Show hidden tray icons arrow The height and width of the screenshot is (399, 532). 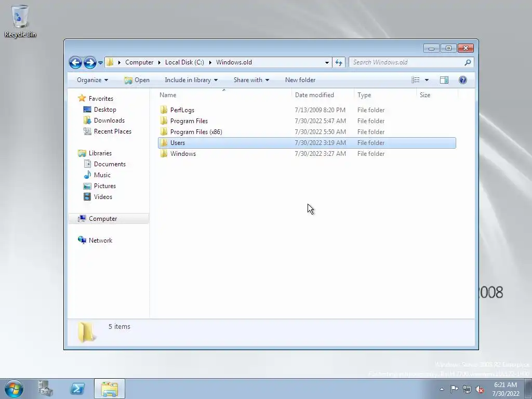pyautogui.click(x=442, y=389)
